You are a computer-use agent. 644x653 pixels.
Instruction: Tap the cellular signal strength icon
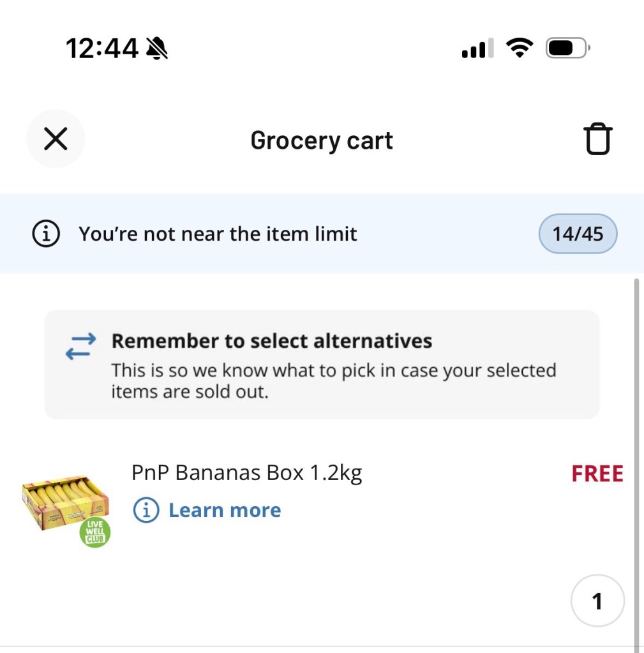(x=477, y=49)
